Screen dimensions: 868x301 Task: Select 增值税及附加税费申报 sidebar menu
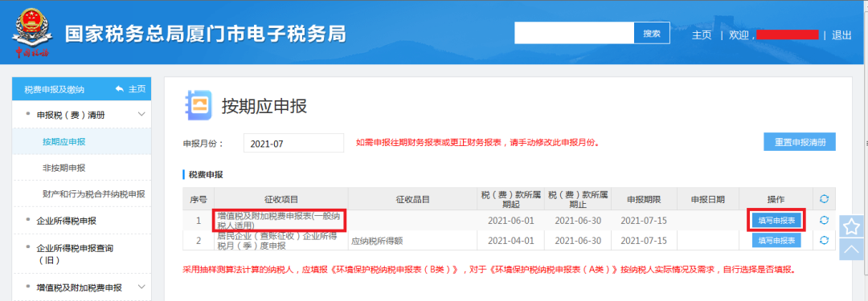[x=79, y=287]
